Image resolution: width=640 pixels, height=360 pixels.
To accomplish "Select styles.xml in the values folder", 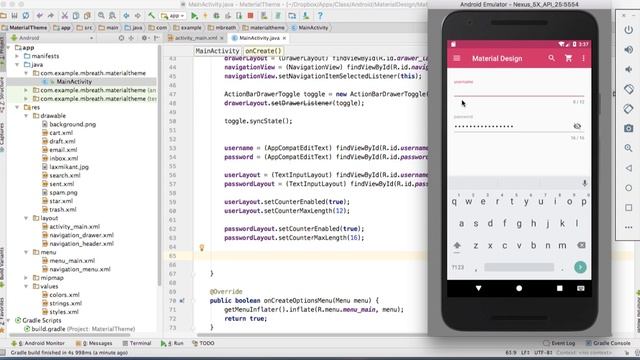I will coord(64,312).
